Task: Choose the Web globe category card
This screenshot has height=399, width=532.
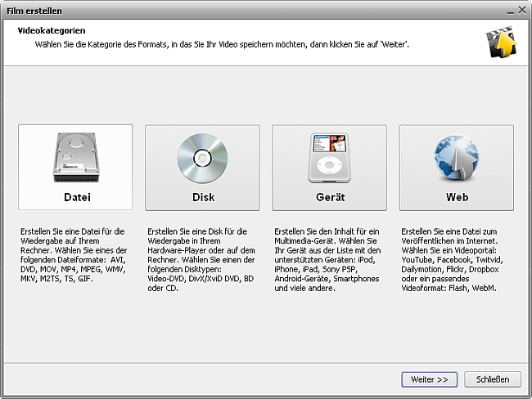Action: click(457, 168)
